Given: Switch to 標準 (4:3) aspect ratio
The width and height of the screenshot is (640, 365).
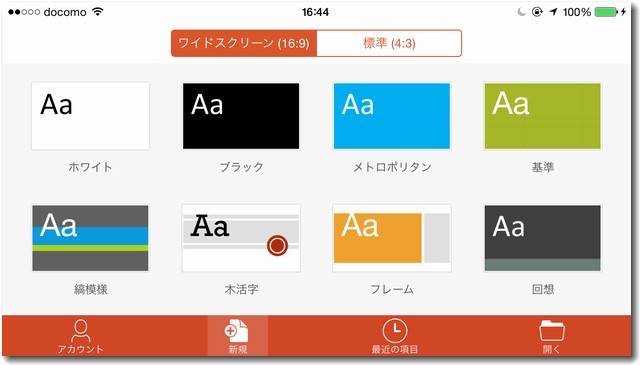Looking at the screenshot, I should (x=389, y=43).
